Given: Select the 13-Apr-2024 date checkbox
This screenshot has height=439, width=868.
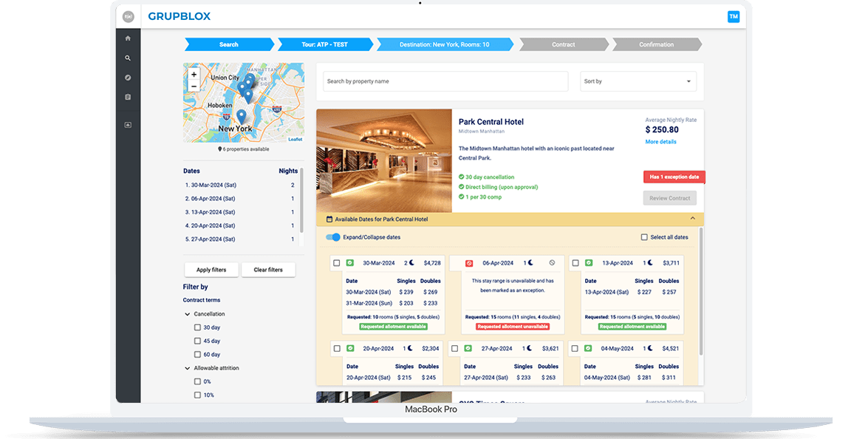Looking at the screenshot, I should (x=575, y=263).
